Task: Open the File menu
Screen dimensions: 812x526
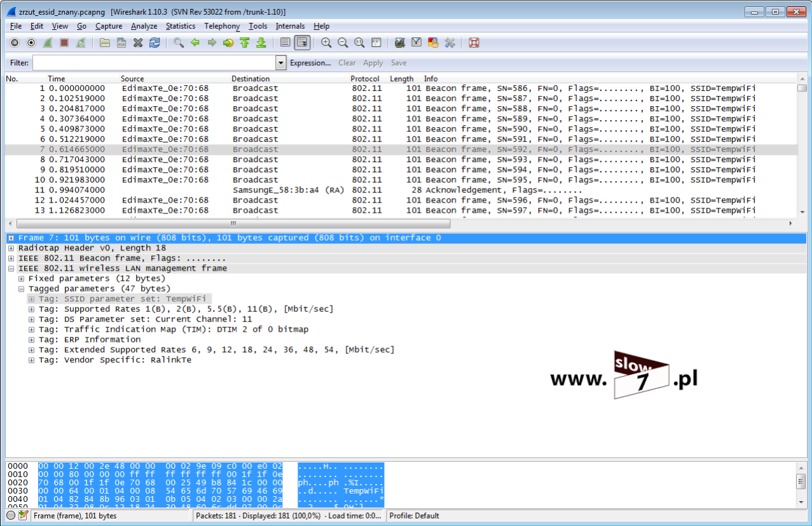Action: click(16, 26)
